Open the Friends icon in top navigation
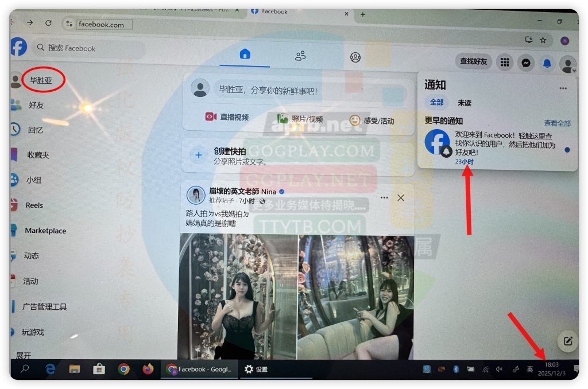 click(x=300, y=56)
